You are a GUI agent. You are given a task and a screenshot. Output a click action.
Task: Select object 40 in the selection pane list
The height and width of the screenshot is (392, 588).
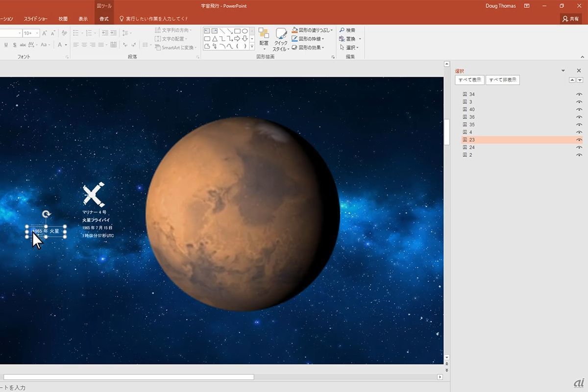[x=472, y=109]
